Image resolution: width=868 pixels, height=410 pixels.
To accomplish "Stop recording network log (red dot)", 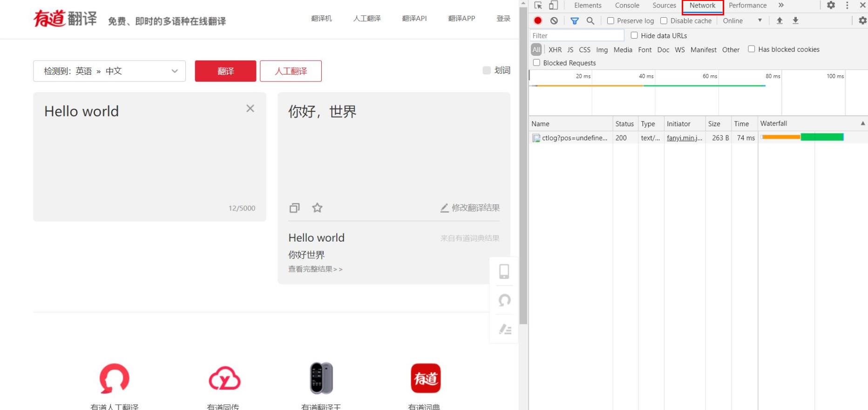I will coord(538,20).
